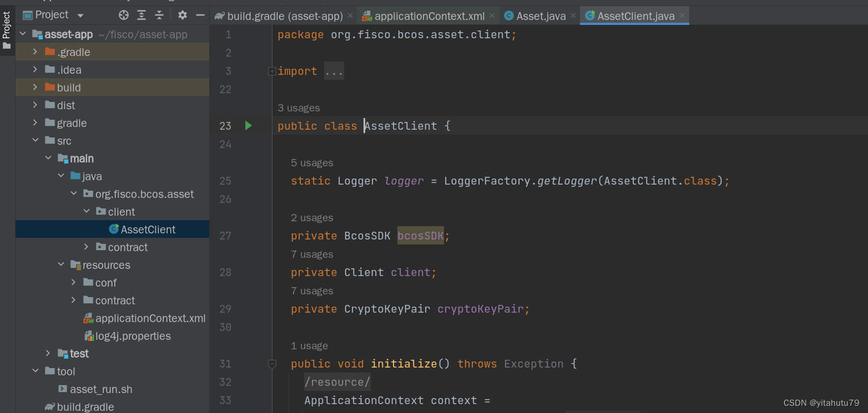Expand the dist folder

point(35,105)
